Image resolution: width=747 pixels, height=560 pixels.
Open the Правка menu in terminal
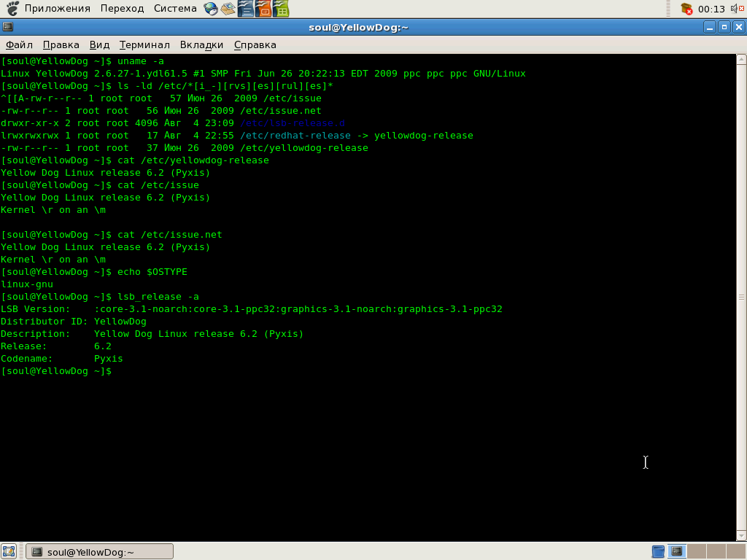[61, 44]
